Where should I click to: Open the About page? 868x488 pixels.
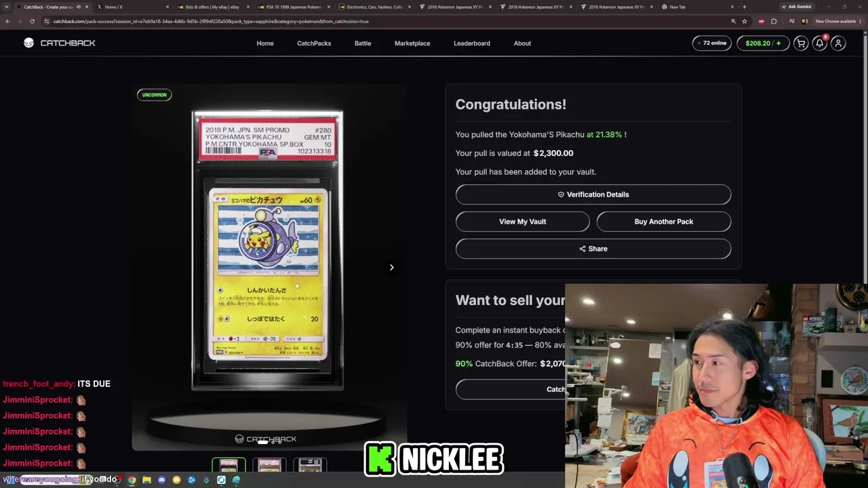pos(522,43)
